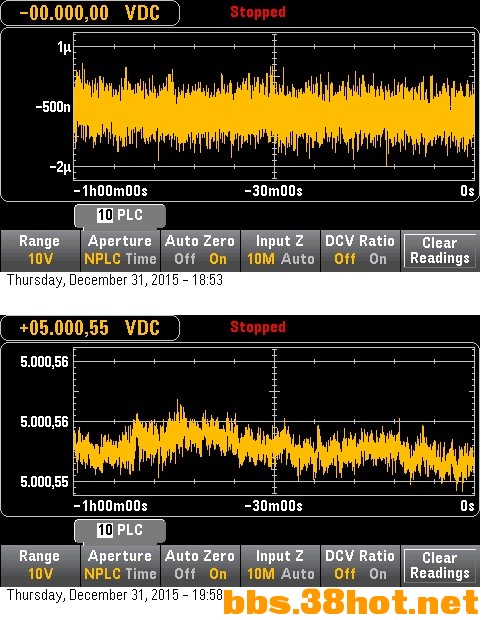Click the timestamp ending 19:58
The image size is (481, 620).
tap(115, 595)
